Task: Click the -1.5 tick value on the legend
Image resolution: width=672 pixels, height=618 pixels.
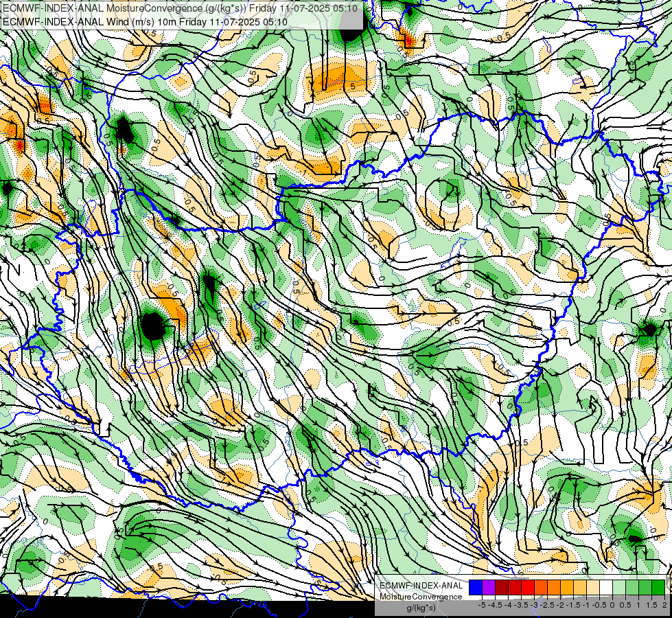Action: click(x=573, y=605)
